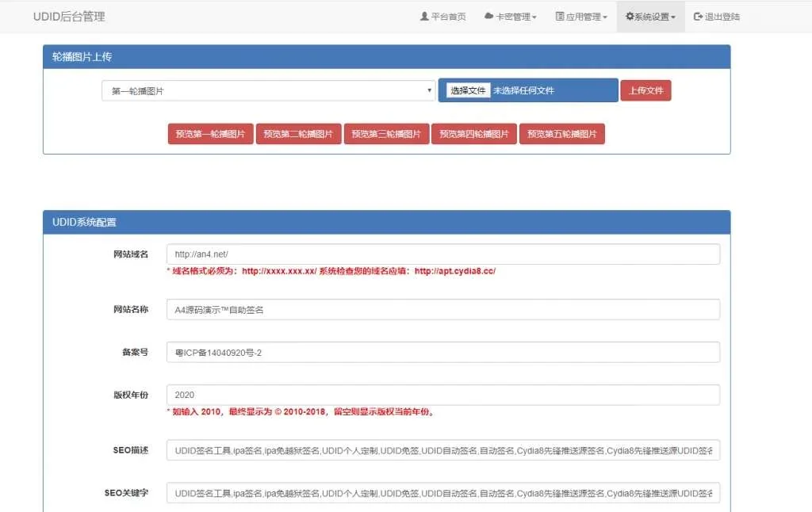
Task: Click the 选择文件 file chooser button
Action: point(468,90)
